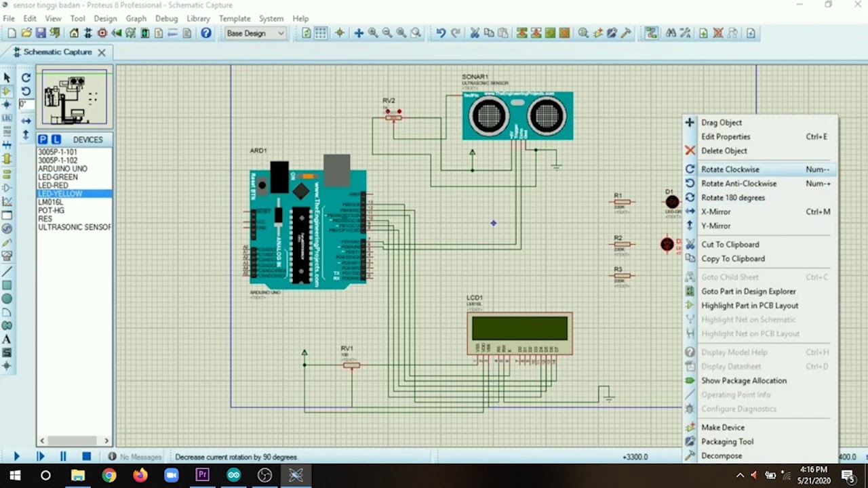The height and width of the screenshot is (488, 868).
Task: Open the Help question mark icon
Action: coord(206,33)
